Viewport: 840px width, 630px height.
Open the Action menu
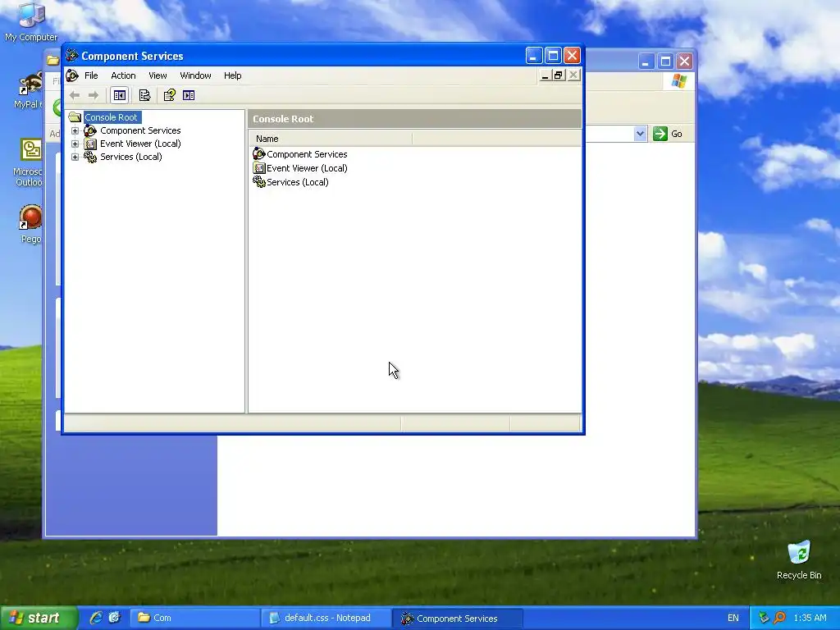coord(123,75)
